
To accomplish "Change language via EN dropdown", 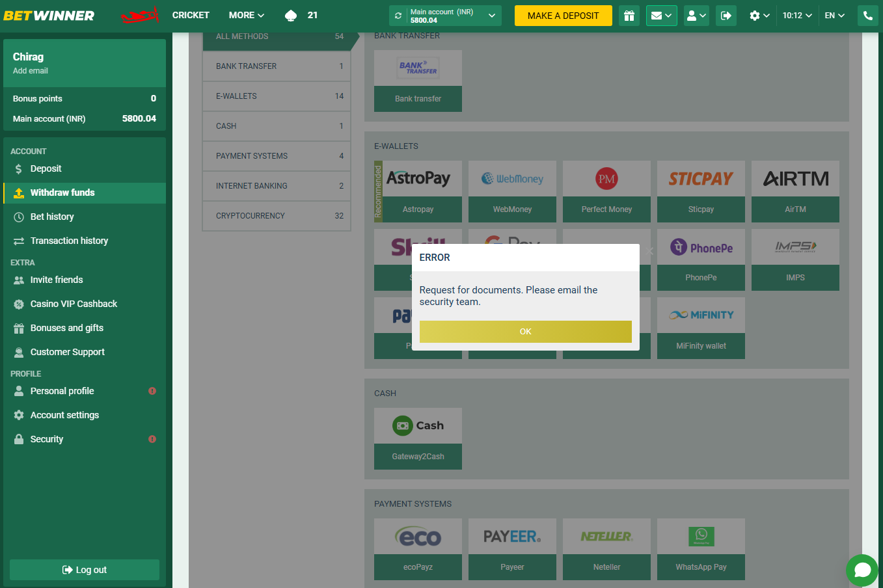I will 835,16.
